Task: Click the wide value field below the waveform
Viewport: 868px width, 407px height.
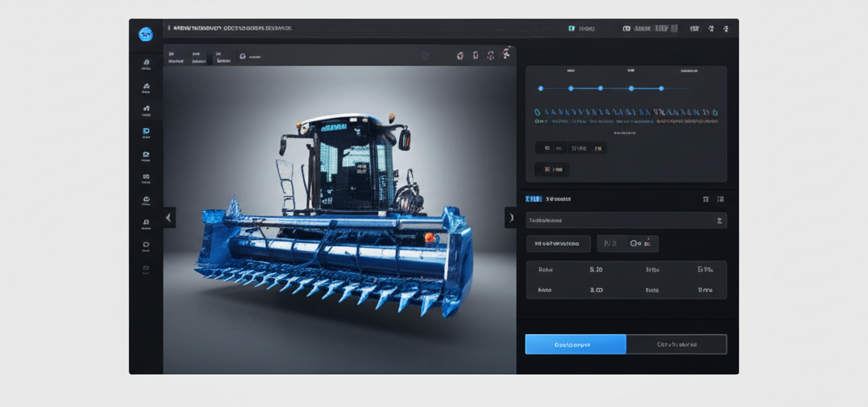Action: [x=570, y=148]
